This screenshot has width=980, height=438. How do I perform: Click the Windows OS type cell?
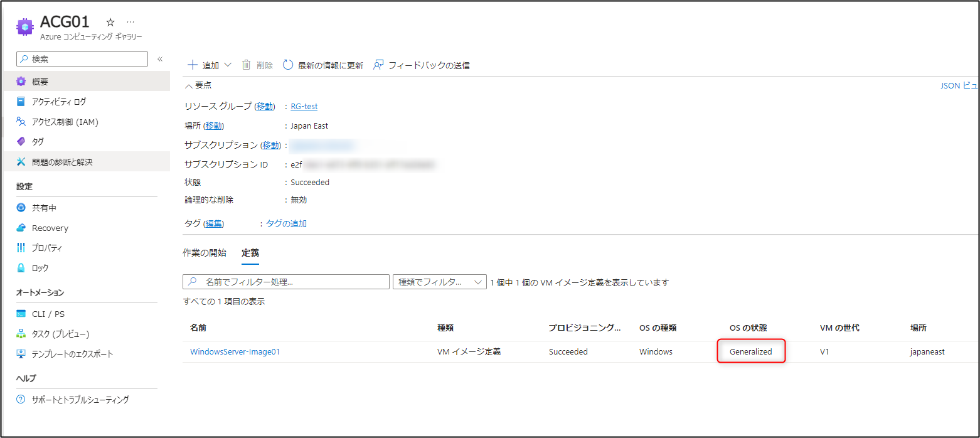tap(656, 352)
